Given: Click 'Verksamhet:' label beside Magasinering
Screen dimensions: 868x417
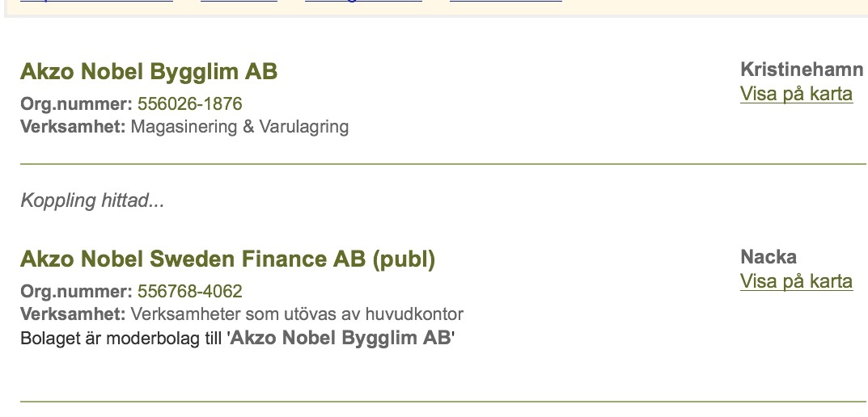Looking at the screenshot, I should point(73,127).
